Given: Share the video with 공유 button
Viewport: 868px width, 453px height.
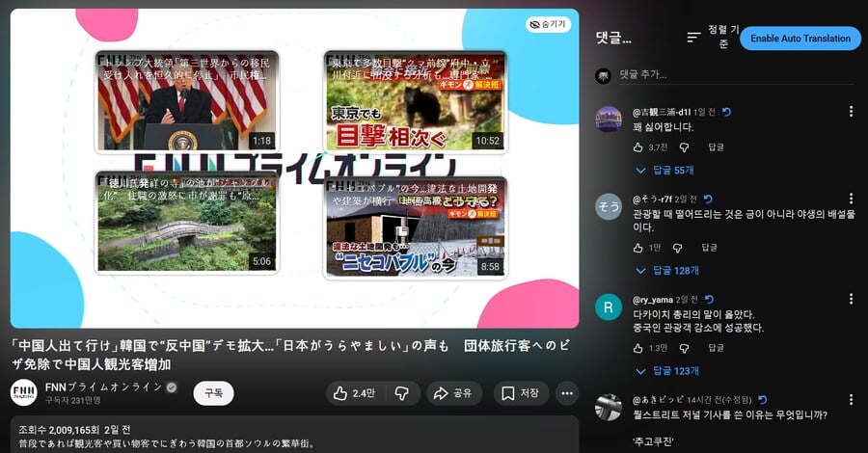Looking at the screenshot, I should pos(454,393).
